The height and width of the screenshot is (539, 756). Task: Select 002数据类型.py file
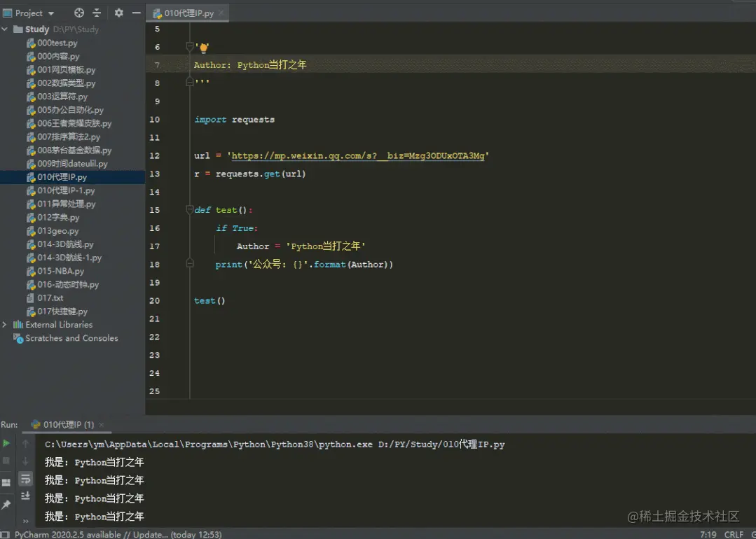point(66,83)
